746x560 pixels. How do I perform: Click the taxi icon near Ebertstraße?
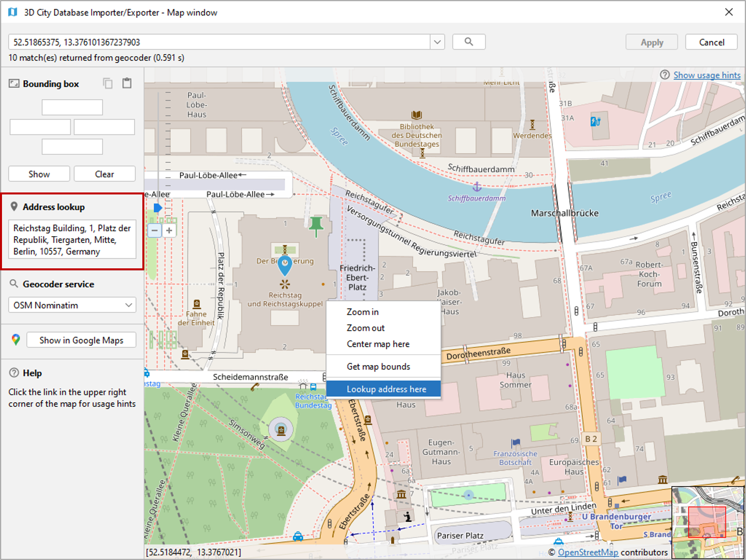pyautogui.click(x=298, y=536)
